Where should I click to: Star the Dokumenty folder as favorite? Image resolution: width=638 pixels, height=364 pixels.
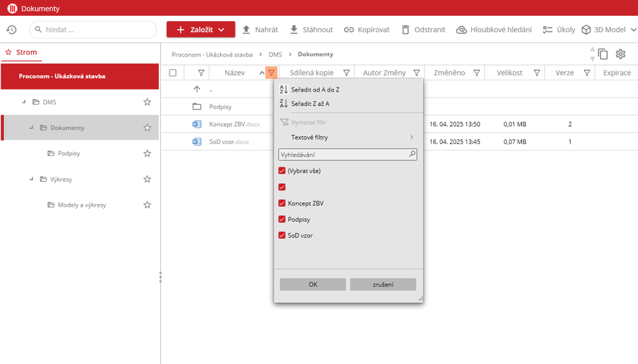147,128
